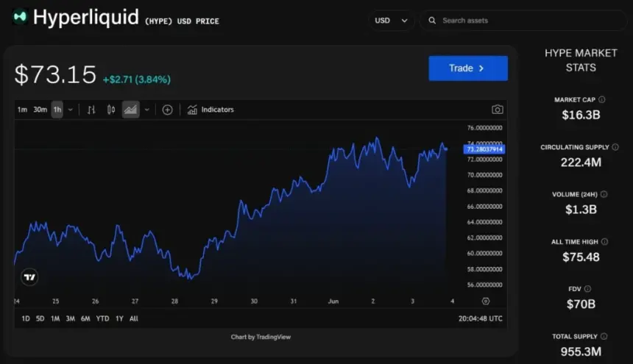Open chart style dropdown arrow

[x=147, y=110]
